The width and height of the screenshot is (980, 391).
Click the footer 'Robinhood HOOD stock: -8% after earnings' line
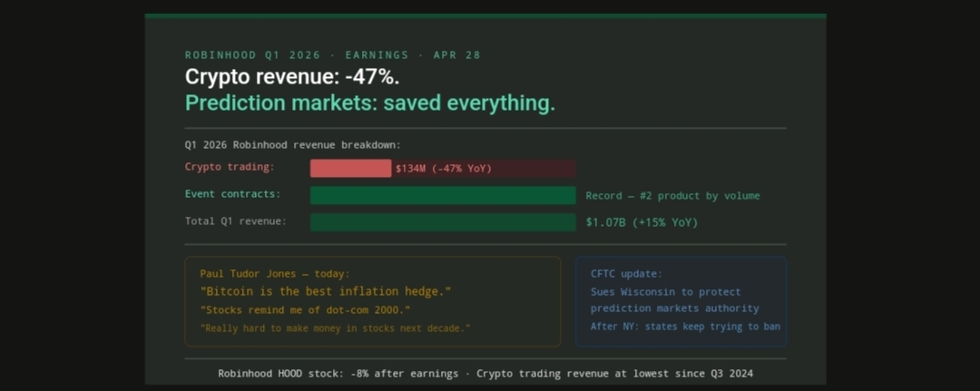[x=485, y=374]
